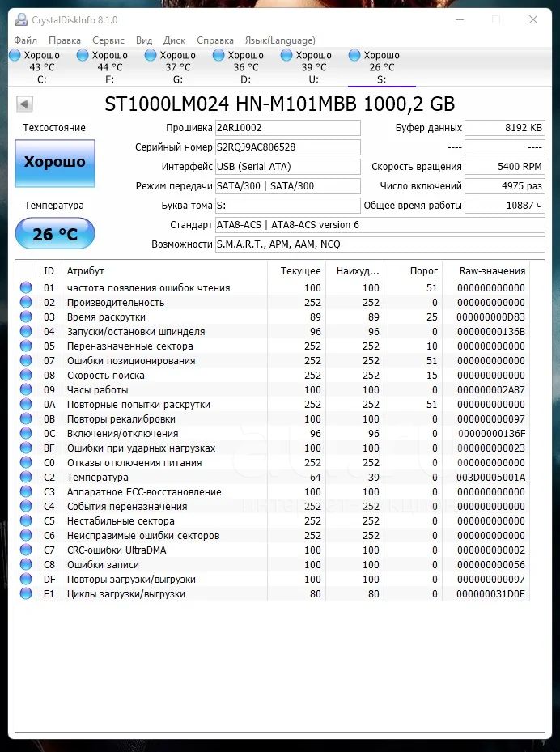Click status orb for attribute 05 reallocated sectors

point(26,346)
